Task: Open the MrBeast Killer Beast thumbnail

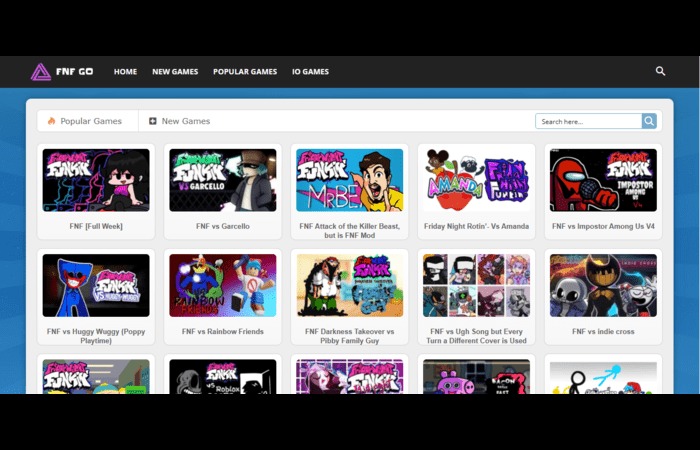Action: [350, 180]
